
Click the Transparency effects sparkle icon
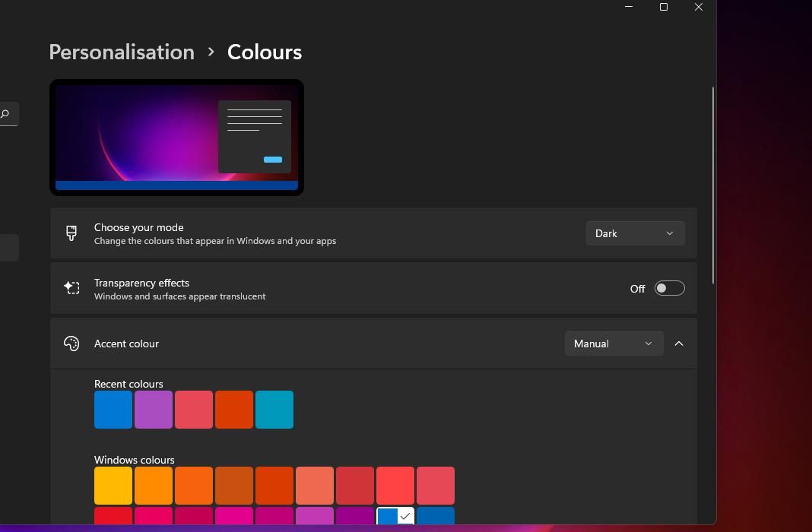point(71,288)
